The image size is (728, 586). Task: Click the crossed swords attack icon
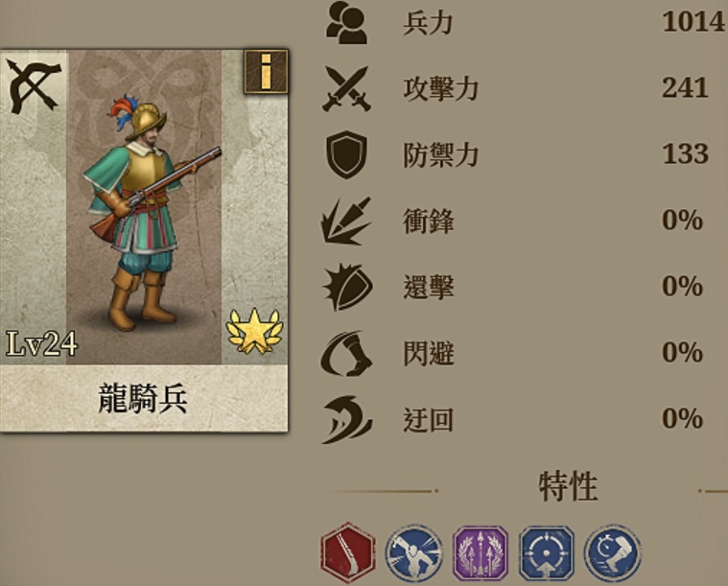tap(347, 88)
